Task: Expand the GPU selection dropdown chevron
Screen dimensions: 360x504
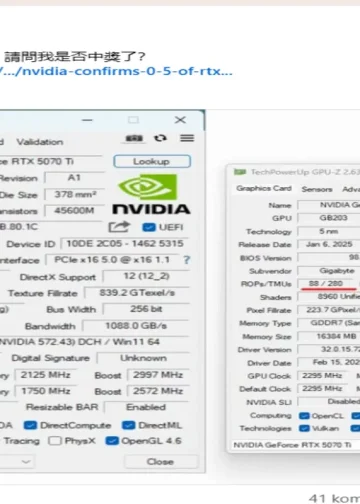Action: 26,462
